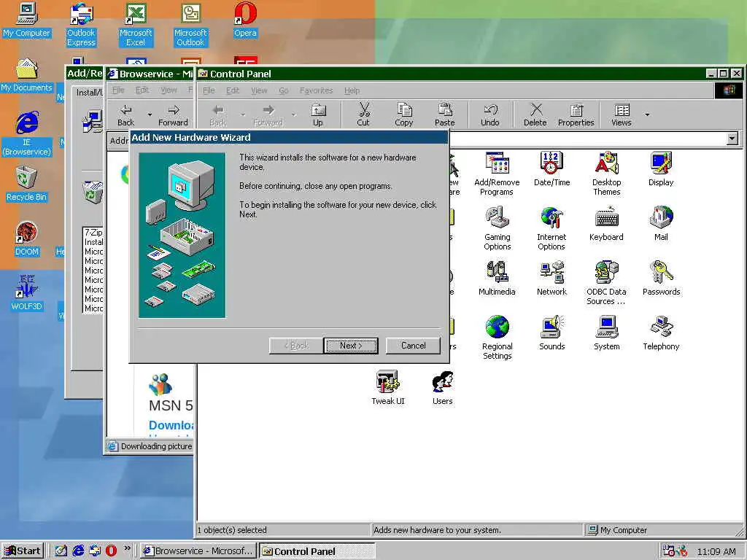Open the Tweak UI icon
747x560 pixels.
point(388,388)
